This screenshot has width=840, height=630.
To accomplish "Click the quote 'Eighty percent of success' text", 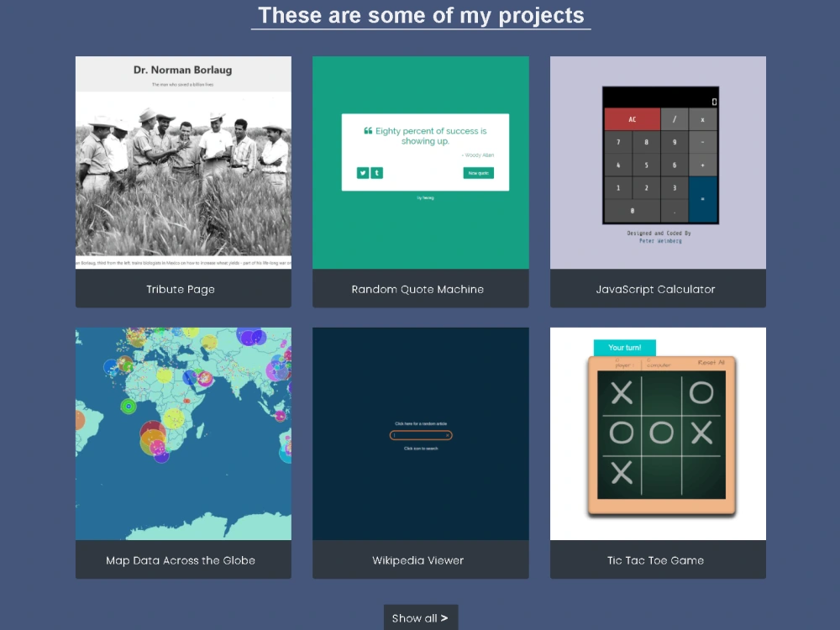I will tap(425, 136).
